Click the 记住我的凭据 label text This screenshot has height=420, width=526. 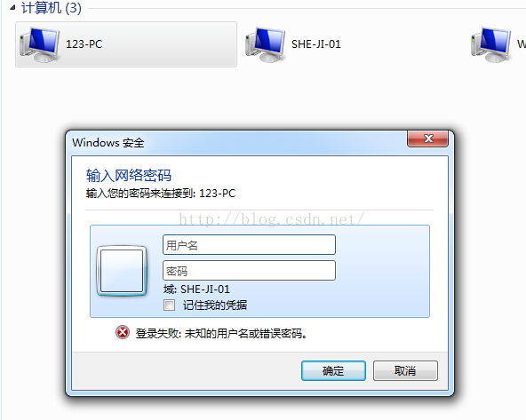click(215, 305)
